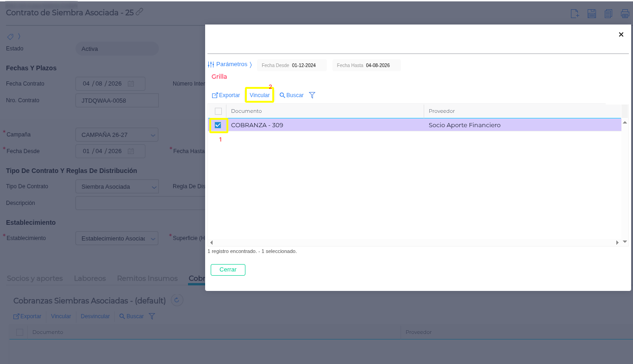This screenshot has height=364, width=633.
Task: Click scroll up arrow of dialog grid
Action: click(x=625, y=122)
